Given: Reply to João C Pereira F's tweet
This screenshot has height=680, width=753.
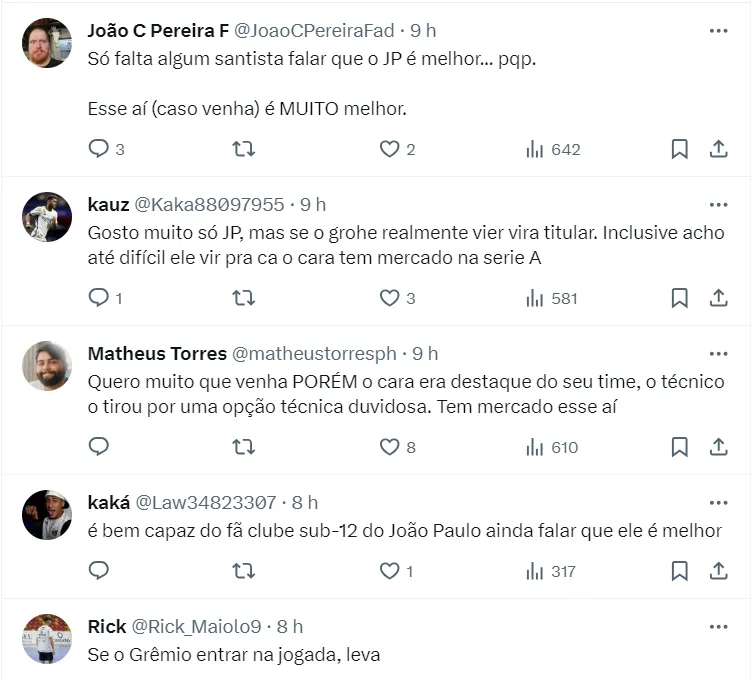Looking at the screenshot, I should (x=99, y=149).
